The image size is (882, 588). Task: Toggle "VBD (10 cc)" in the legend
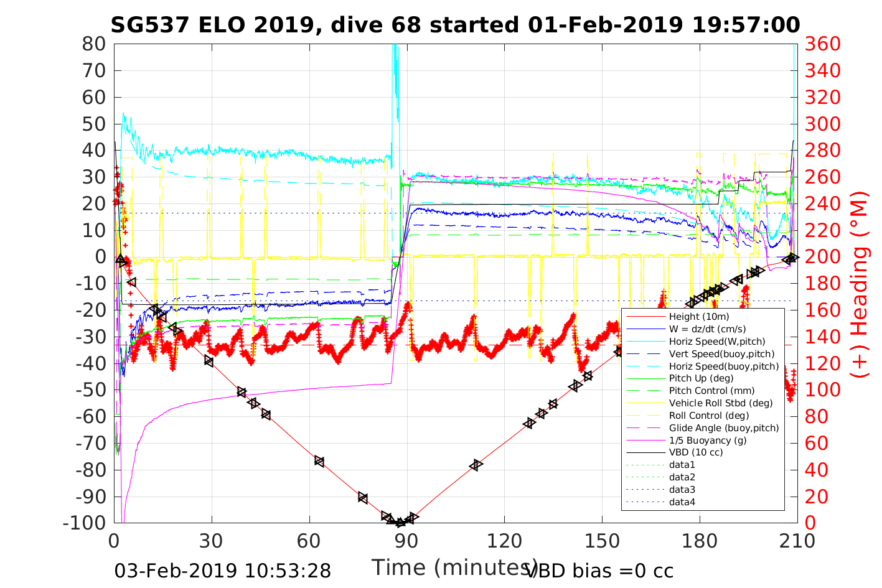(x=696, y=452)
